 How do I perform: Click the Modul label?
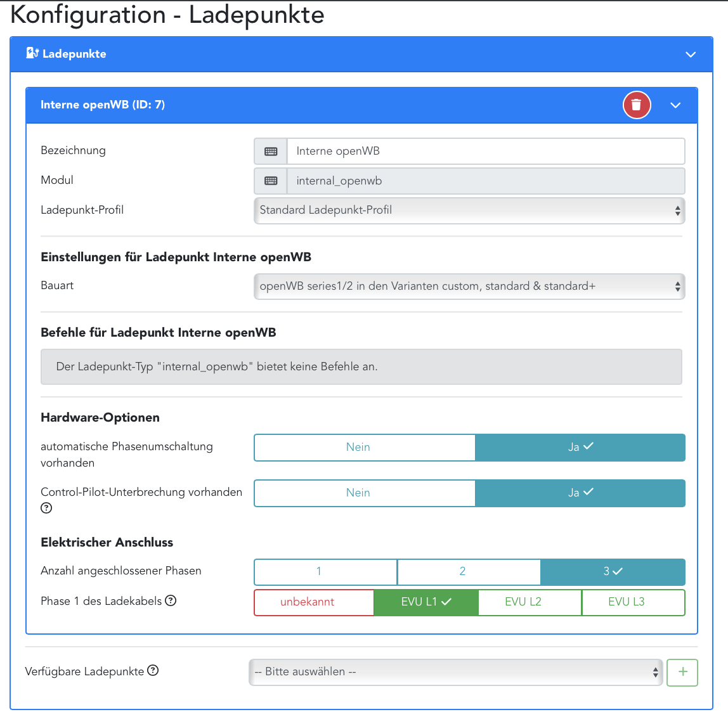[x=57, y=180]
